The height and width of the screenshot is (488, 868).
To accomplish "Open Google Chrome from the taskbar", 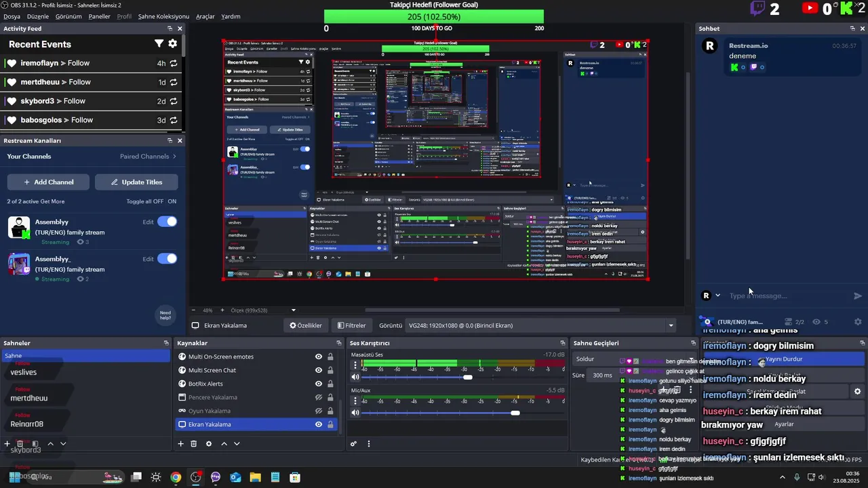I will click(176, 477).
